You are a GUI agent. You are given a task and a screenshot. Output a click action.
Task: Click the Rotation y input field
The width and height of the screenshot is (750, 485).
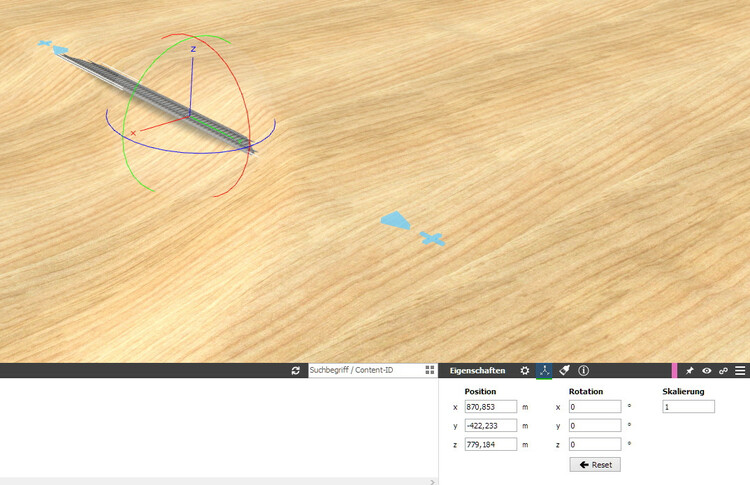coord(595,426)
